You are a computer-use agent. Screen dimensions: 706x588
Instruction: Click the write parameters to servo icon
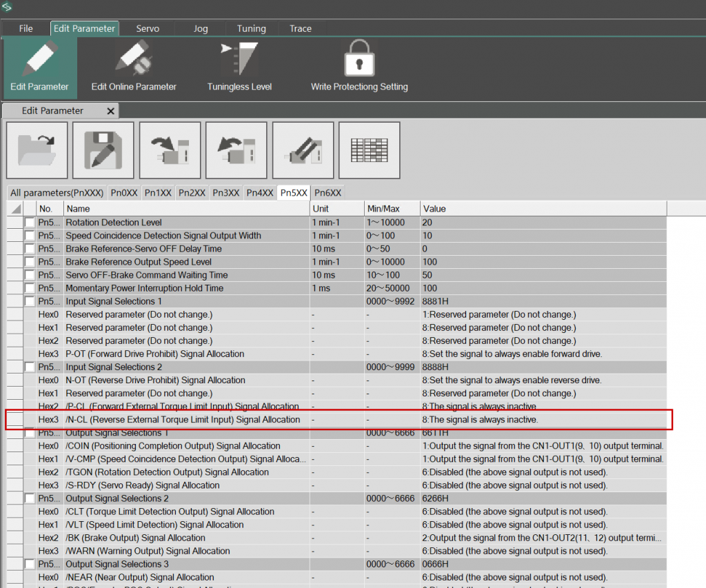[x=170, y=150]
